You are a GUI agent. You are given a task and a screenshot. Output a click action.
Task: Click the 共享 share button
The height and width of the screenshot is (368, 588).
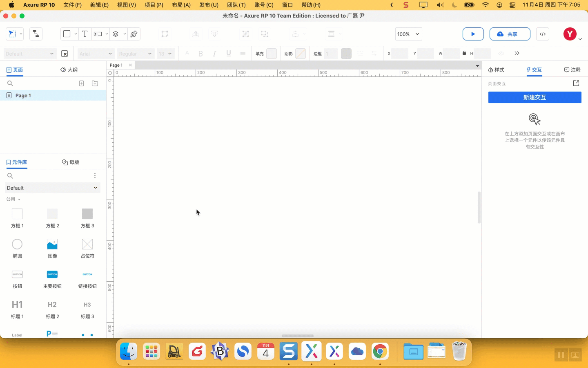[x=510, y=34]
